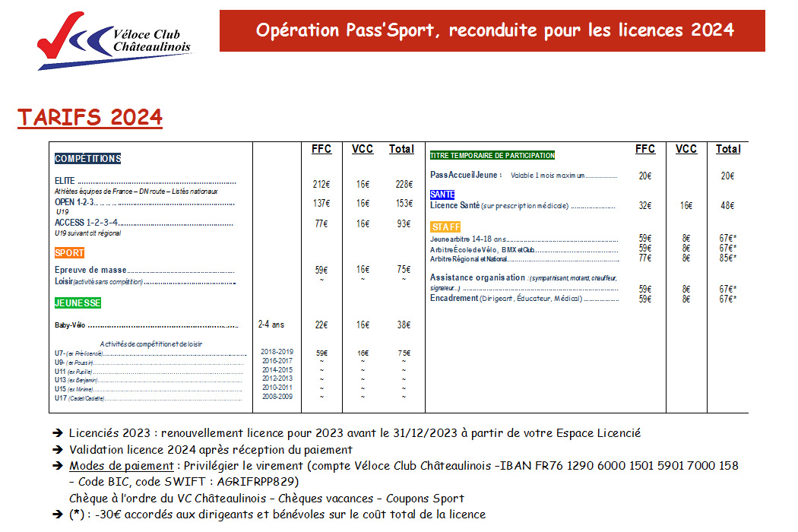Click the arrow bullet before the (*) note

pyautogui.click(x=58, y=515)
